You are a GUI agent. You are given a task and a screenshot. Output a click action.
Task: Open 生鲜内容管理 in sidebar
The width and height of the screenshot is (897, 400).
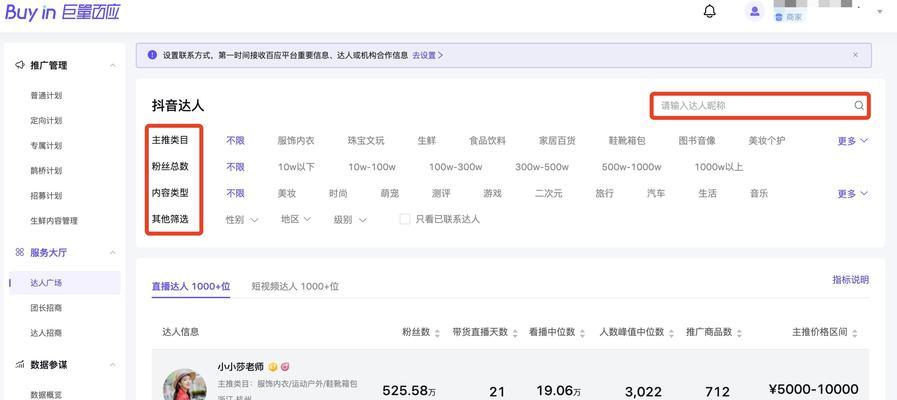pyautogui.click(x=54, y=220)
